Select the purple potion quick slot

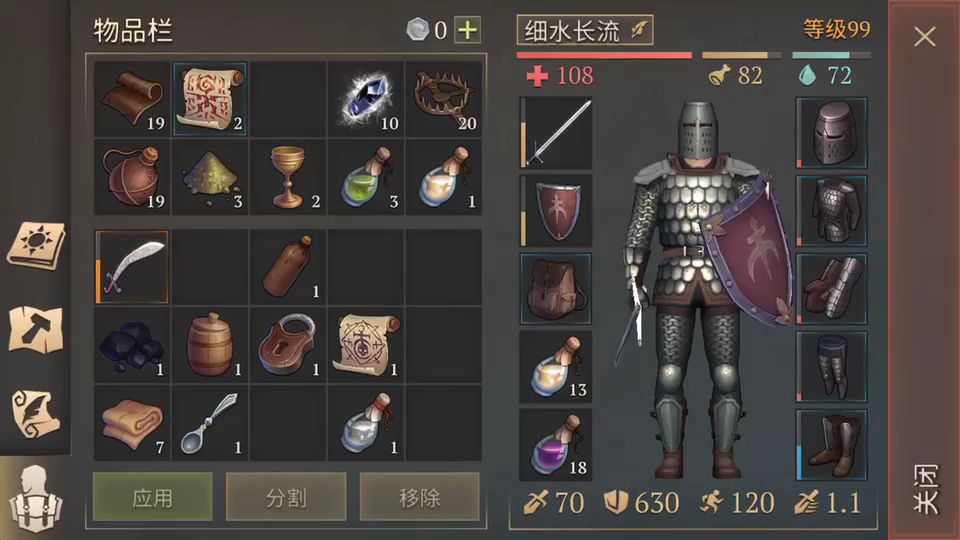(555, 444)
